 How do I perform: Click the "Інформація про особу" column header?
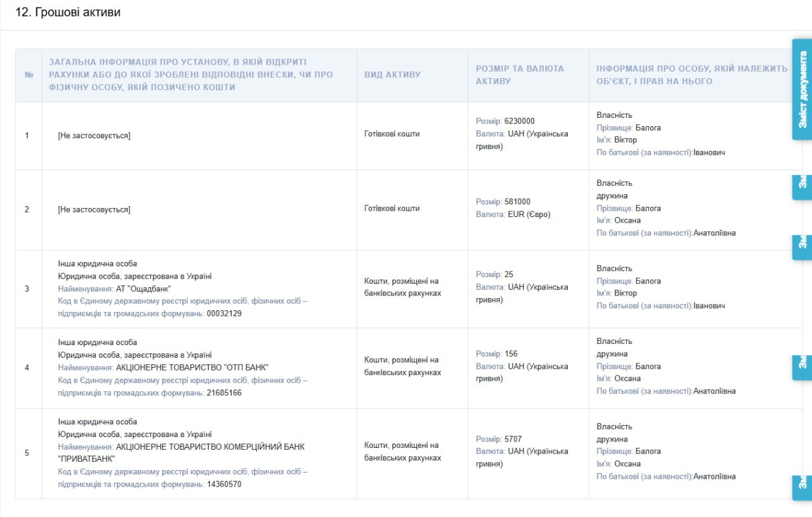[691, 75]
